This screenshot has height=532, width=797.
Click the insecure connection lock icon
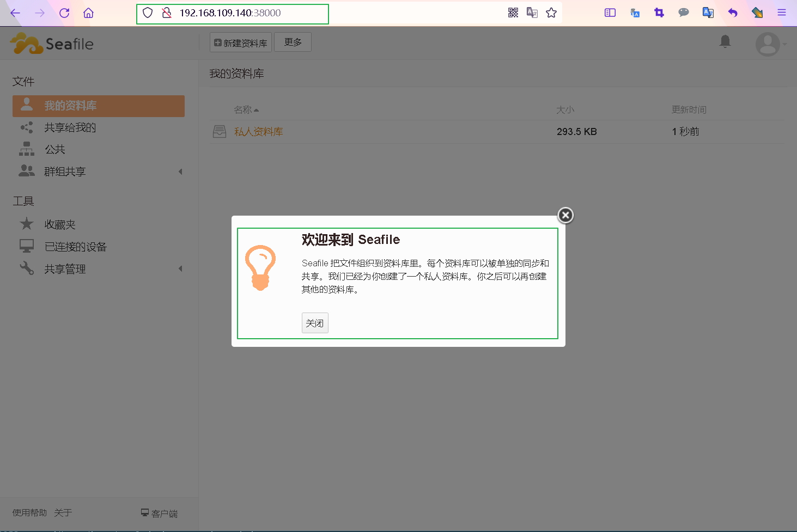tap(167, 13)
